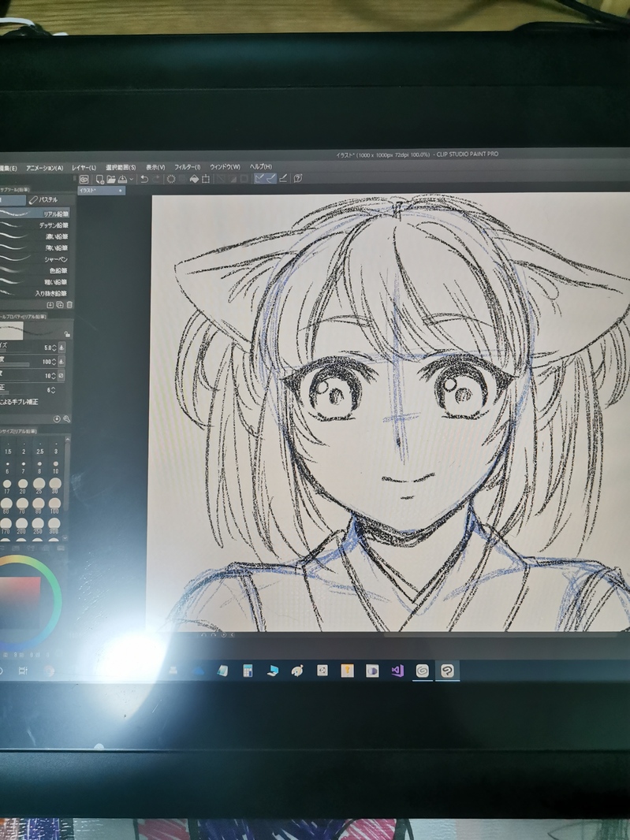Click the brush stroke preview thumbnail
Screen dimensions: 630x840
(x=12, y=330)
